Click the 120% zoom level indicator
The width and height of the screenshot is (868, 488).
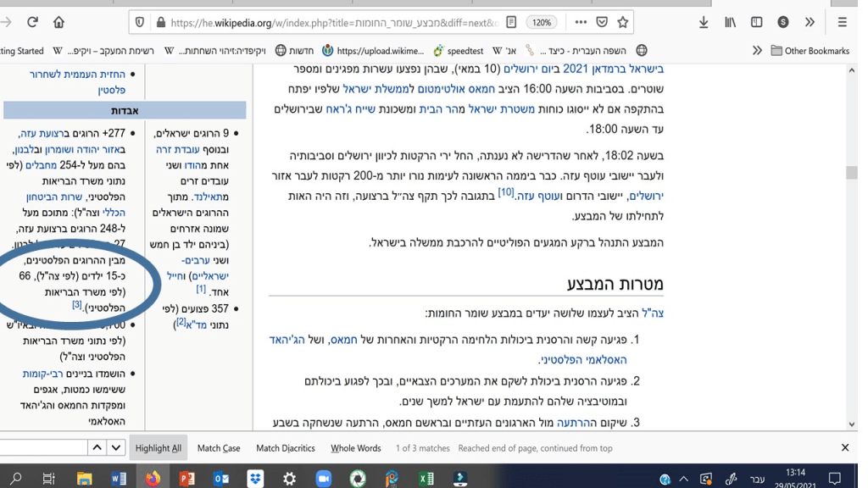[x=542, y=23]
